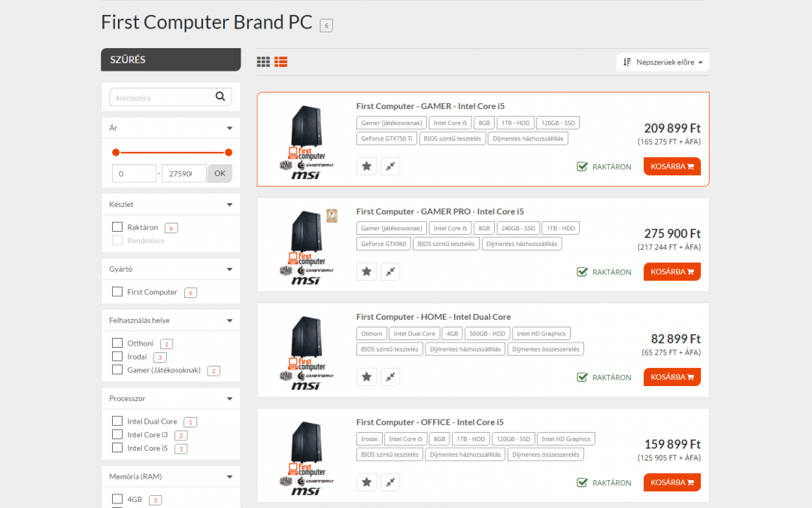Open the Népszerűek előre sort dropdown
The width and height of the screenshot is (812, 508).
click(663, 62)
